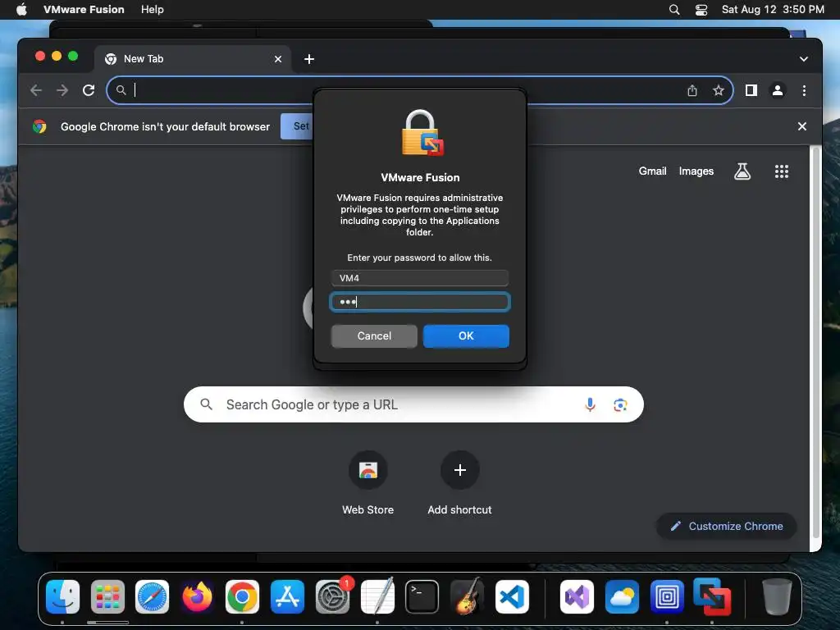Open the Chrome profile icon
This screenshot has height=630, width=840.
coord(778,90)
